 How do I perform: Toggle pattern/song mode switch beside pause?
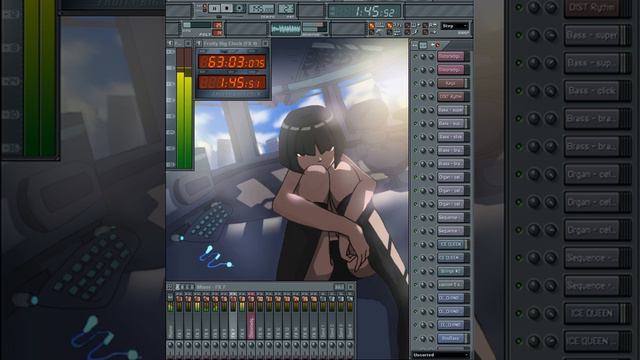(x=205, y=8)
